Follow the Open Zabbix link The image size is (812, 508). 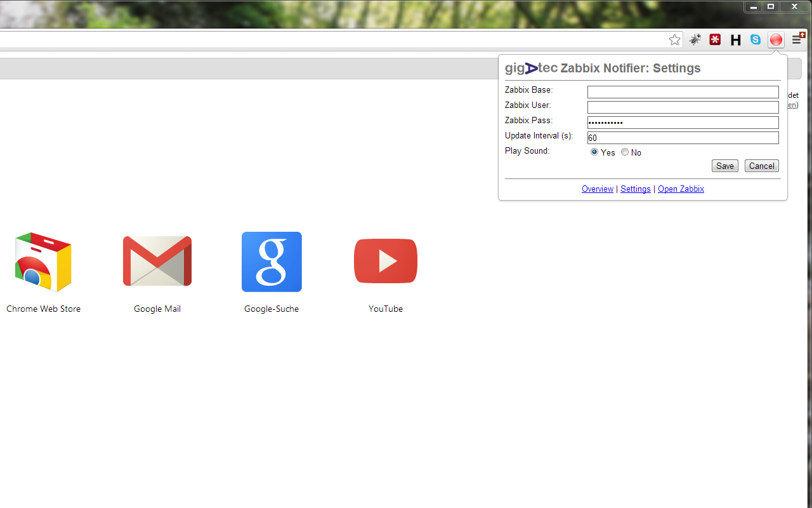pos(681,189)
